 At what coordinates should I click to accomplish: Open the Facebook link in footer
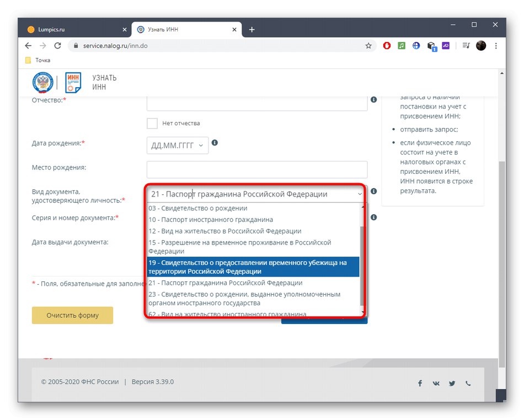pos(420,383)
